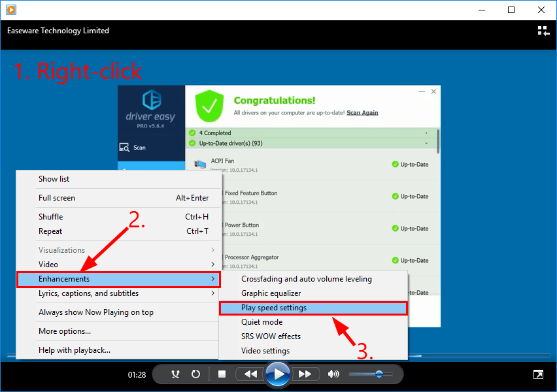557x392 pixels.
Task: Click Scan Again link in video
Action: point(362,112)
